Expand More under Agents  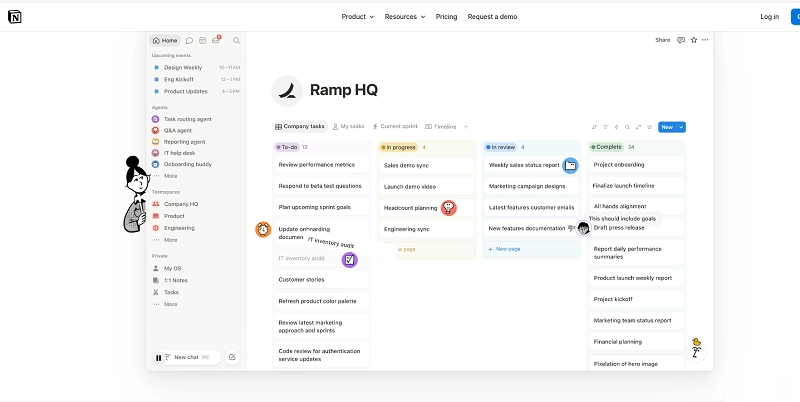(170, 176)
